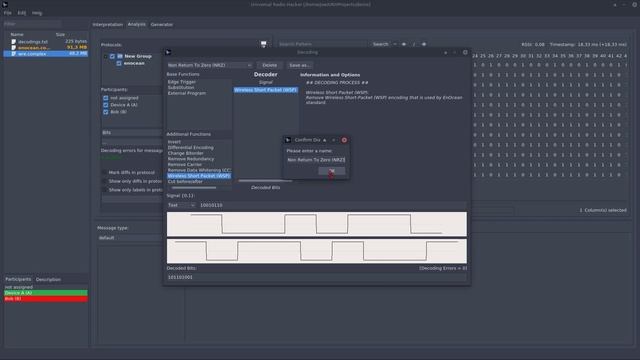Click the name field in Confirm dialog
Viewport: 640px width, 360px height.
click(x=316, y=160)
